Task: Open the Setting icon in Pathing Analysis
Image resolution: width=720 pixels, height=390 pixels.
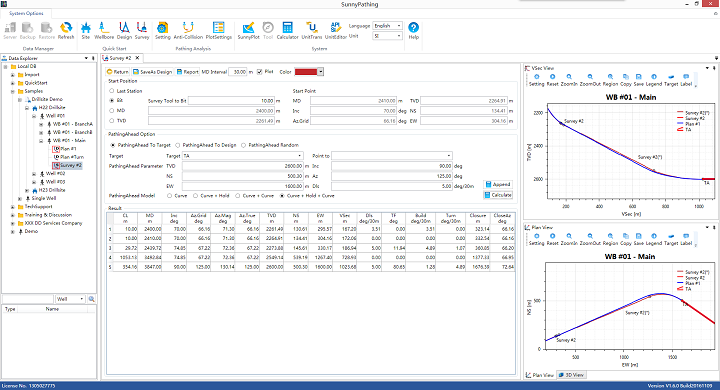Action: pos(163,30)
